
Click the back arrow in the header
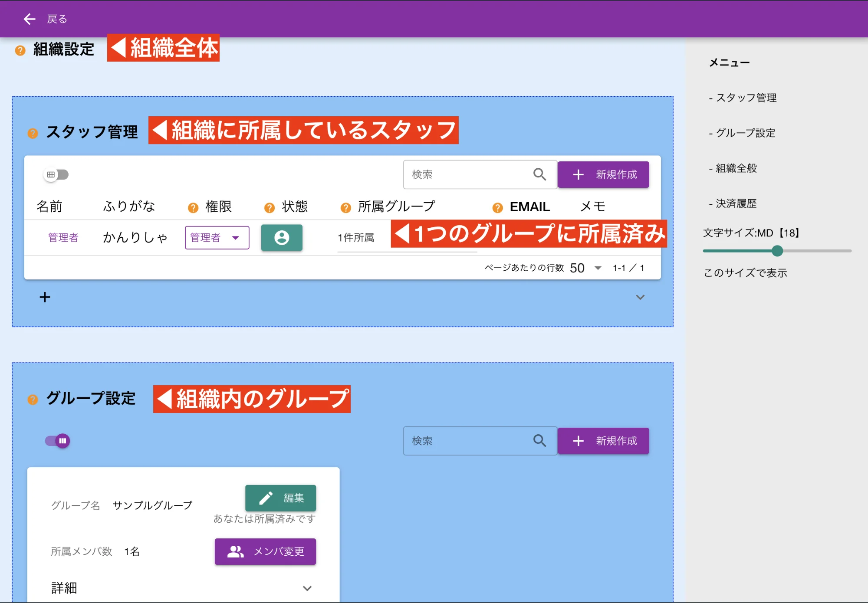pyautogui.click(x=29, y=19)
